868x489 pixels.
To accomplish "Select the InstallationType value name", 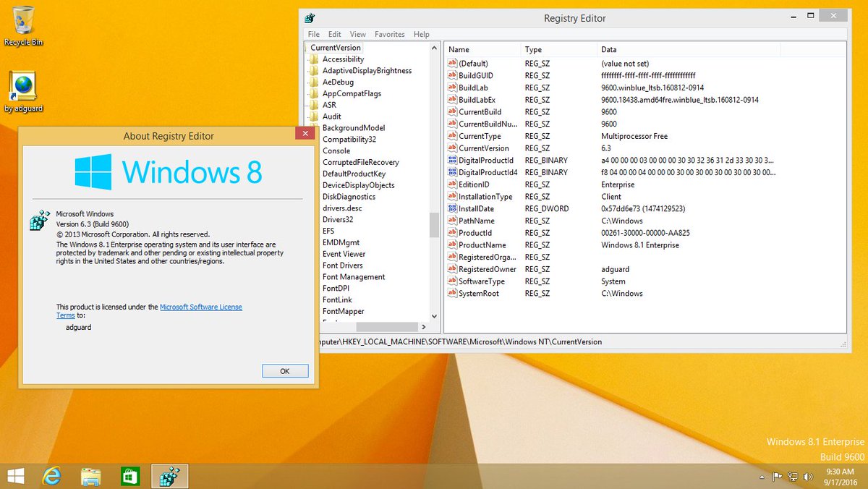I will (x=485, y=197).
